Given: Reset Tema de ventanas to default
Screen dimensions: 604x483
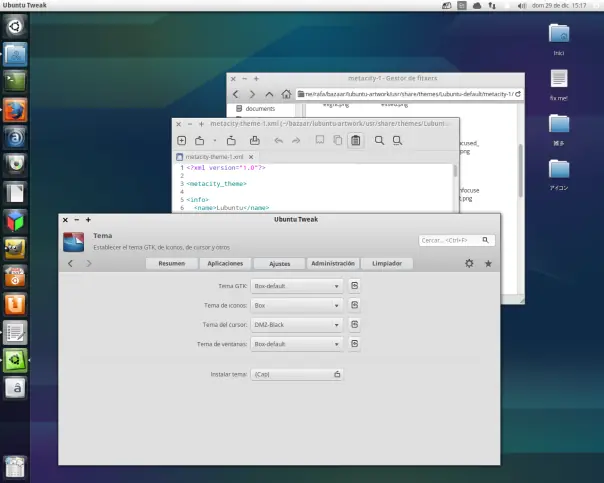Looking at the screenshot, I should point(354,344).
